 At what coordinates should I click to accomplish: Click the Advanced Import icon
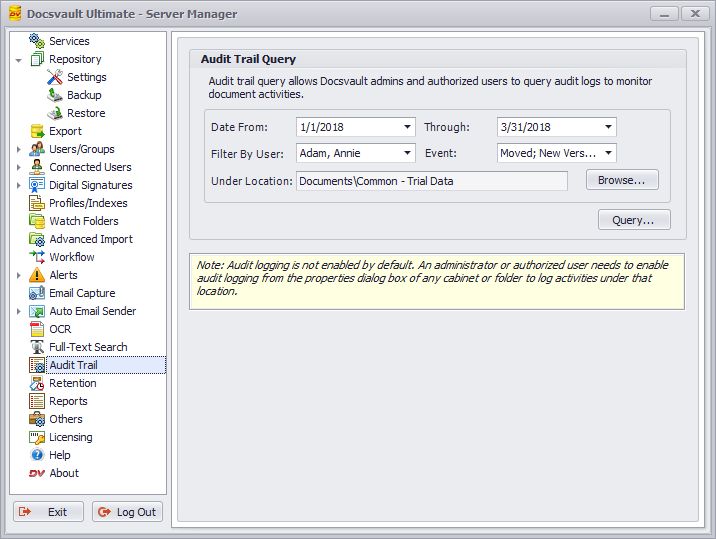pyautogui.click(x=37, y=239)
